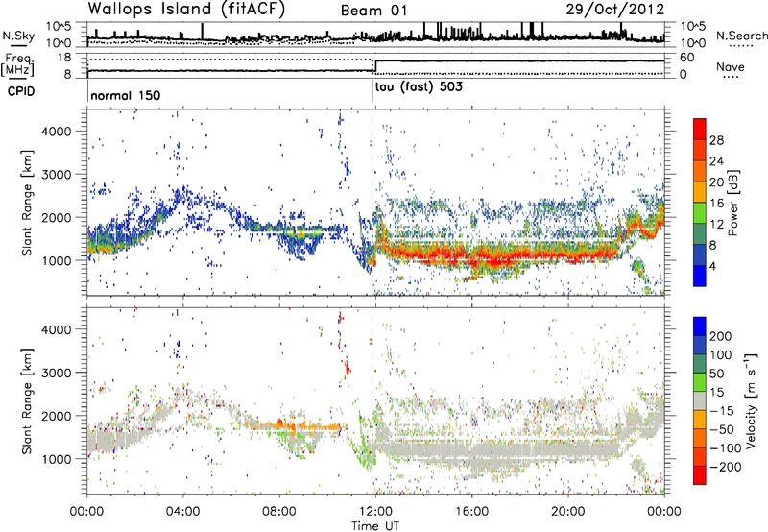Click the Power colorbar yellow segment between 16 and 20
This screenshot has height=532, width=768.
tap(700, 192)
